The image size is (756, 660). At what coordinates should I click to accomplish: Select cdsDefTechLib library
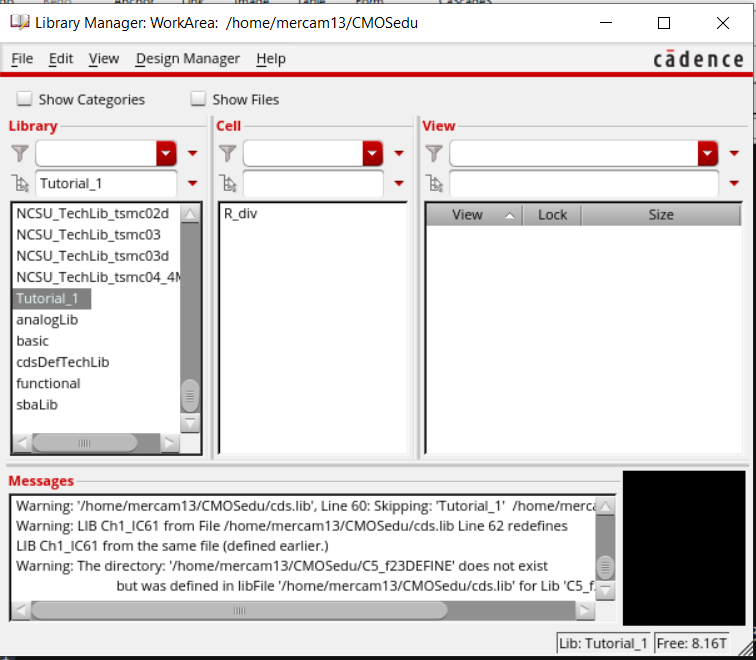pyautogui.click(x=63, y=362)
